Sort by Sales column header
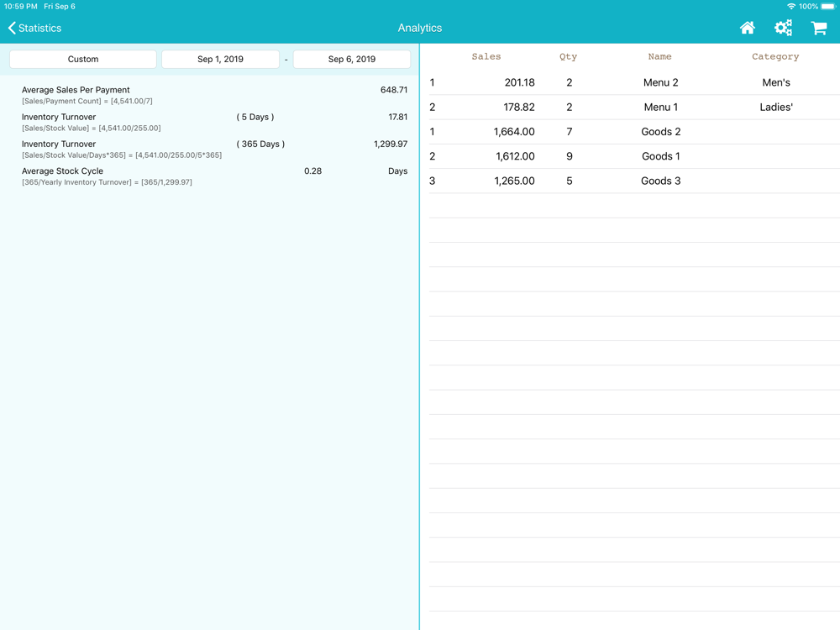Screen dimensions: 840x630 click(x=486, y=57)
